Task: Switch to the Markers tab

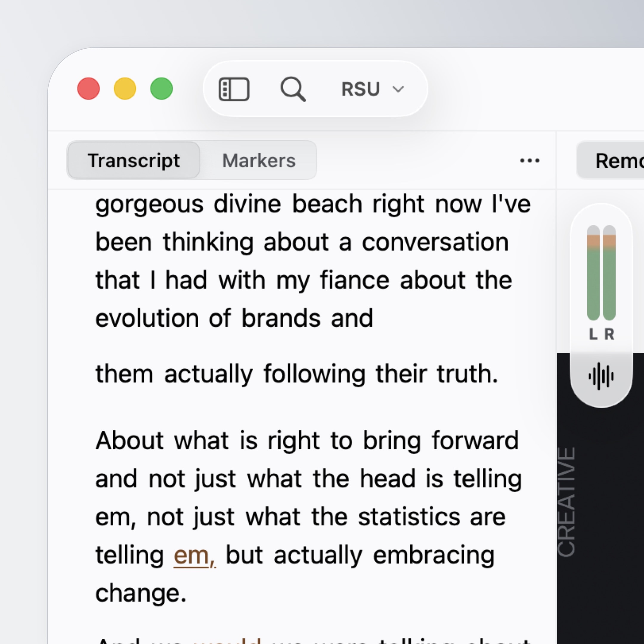Action: (259, 160)
